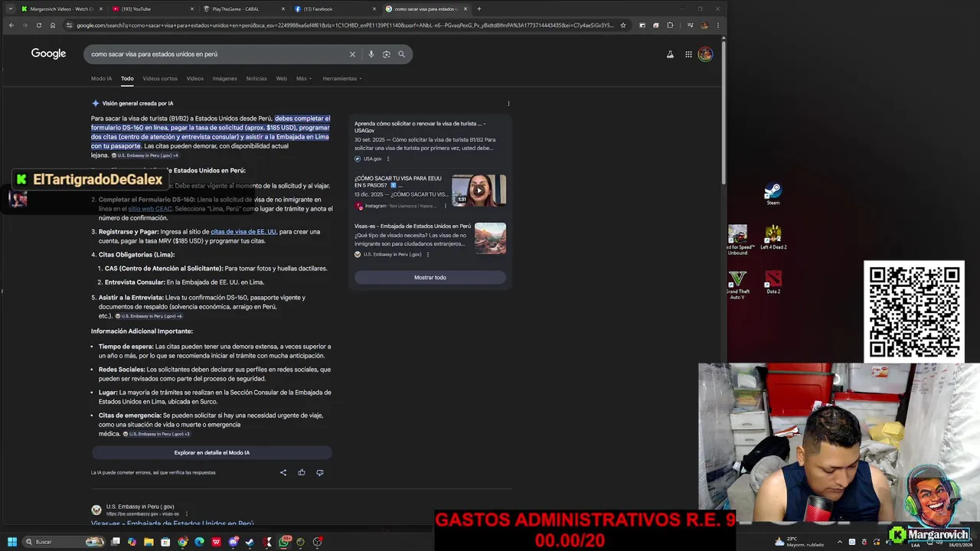Open a new browser tab
The width and height of the screenshot is (980, 551).
pos(479,9)
